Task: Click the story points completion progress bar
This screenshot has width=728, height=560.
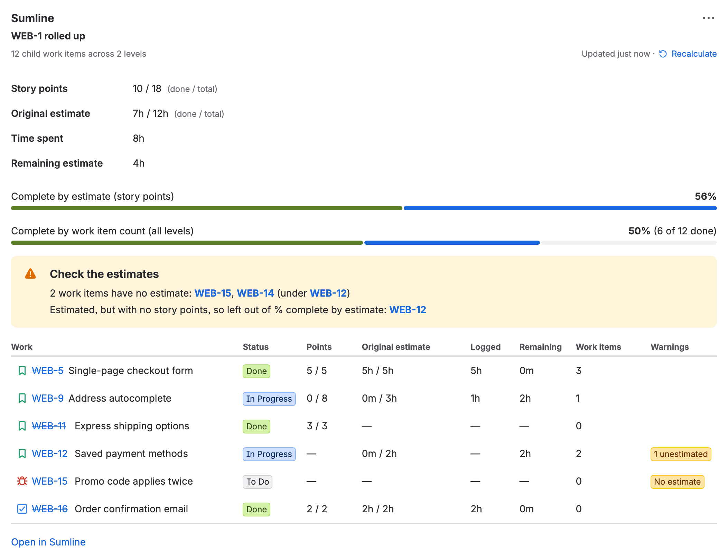Action: click(x=364, y=208)
